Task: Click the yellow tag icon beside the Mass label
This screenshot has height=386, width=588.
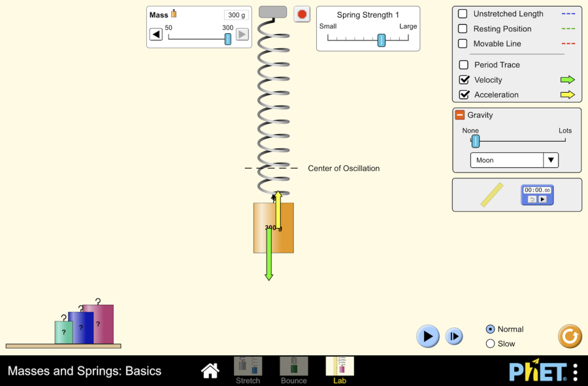Action: 174,13
